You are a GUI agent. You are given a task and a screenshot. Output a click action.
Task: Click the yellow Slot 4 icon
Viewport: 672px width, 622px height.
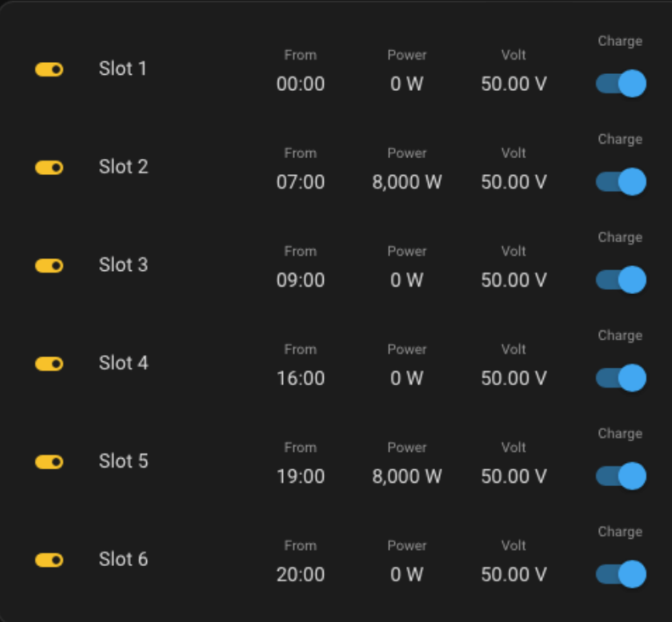(x=49, y=364)
